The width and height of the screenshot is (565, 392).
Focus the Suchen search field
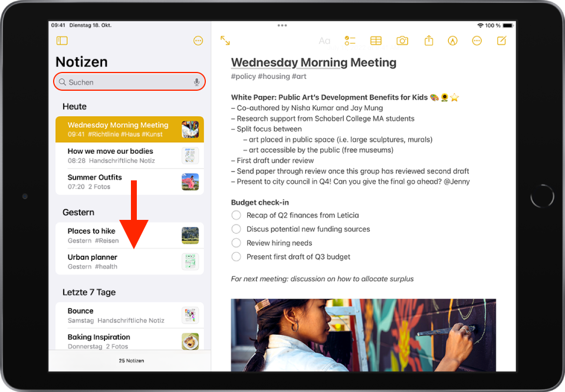[x=129, y=82]
